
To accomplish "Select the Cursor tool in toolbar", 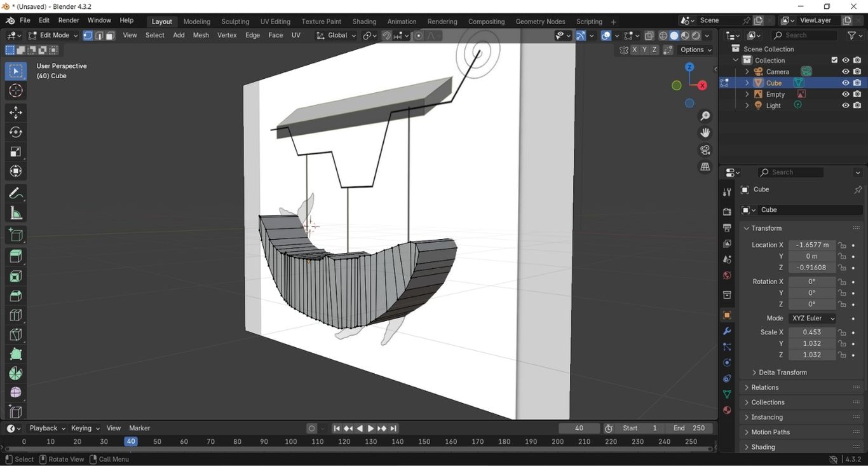I will tap(16, 91).
